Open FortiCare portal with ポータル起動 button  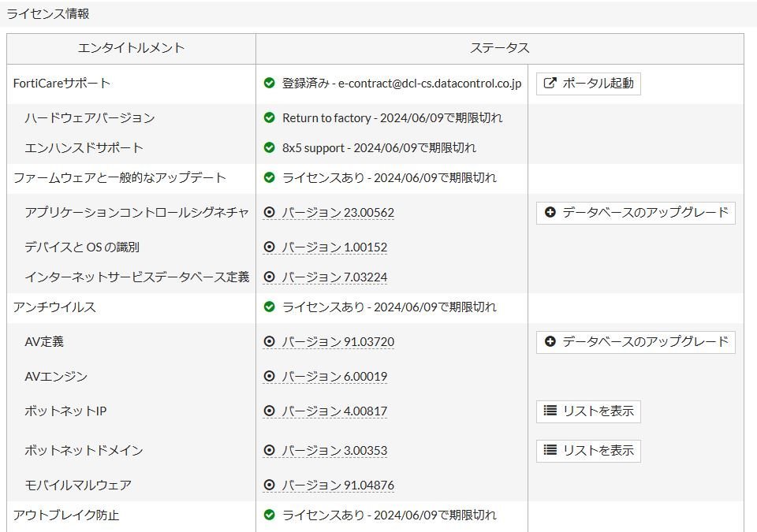point(588,83)
